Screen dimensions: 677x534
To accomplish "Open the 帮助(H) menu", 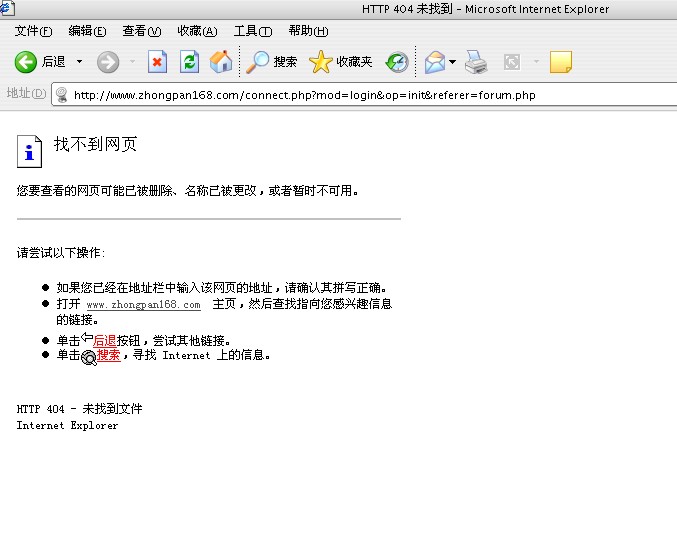I will pos(308,31).
